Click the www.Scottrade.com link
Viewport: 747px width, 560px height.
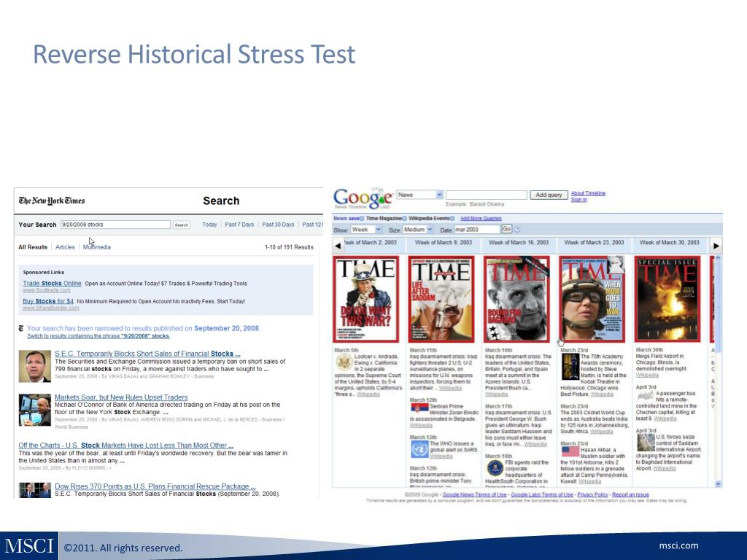tap(46, 290)
